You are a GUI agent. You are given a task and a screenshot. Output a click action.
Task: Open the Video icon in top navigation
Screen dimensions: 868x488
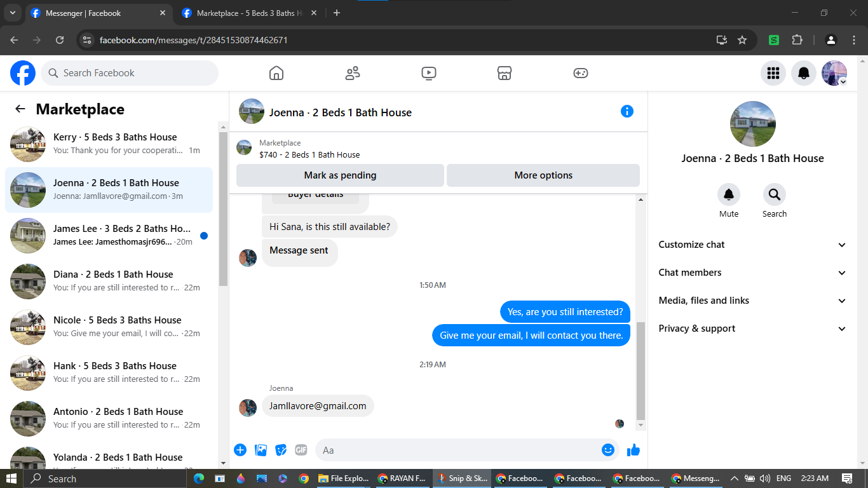(x=429, y=73)
